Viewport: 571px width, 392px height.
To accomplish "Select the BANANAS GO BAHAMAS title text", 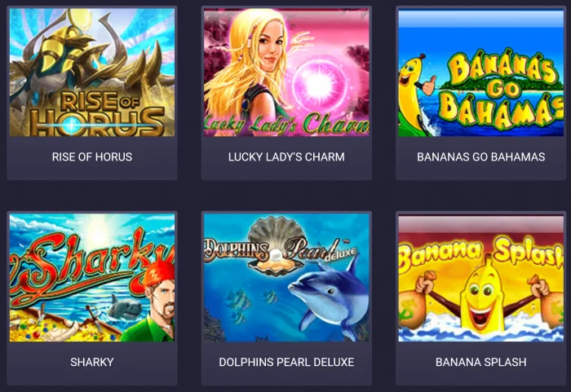I will (480, 156).
